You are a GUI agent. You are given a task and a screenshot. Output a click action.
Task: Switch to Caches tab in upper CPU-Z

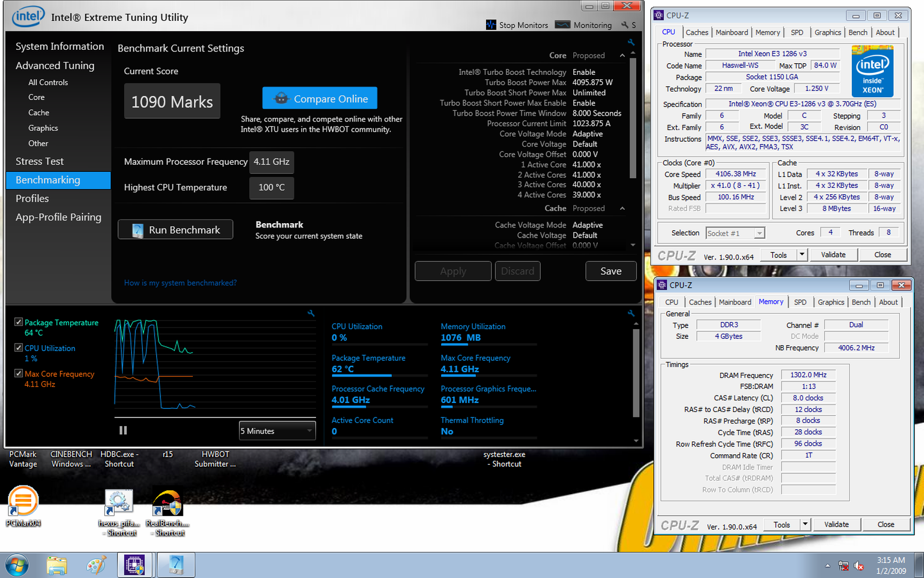coord(697,33)
